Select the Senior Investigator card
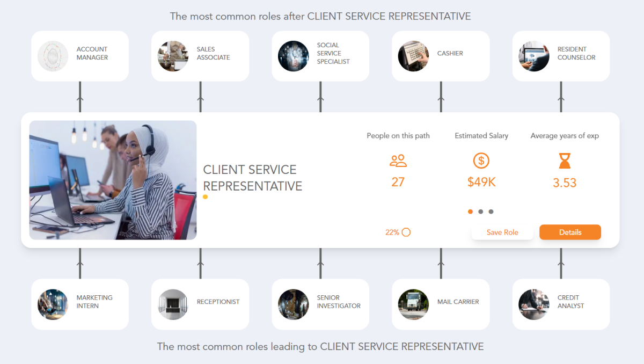The image size is (644, 364). click(x=320, y=304)
